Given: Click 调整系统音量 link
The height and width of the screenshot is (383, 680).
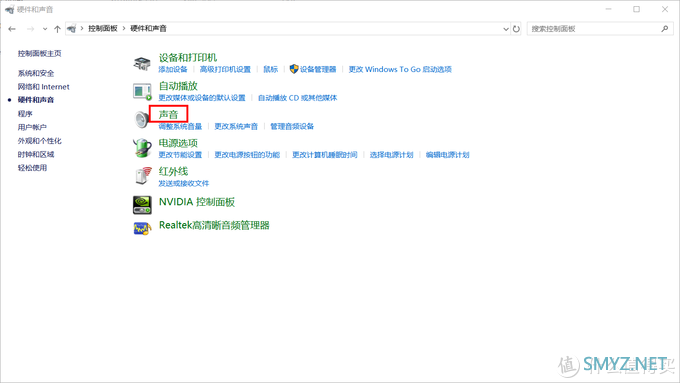Looking at the screenshot, I should click(x=180, y=127).
